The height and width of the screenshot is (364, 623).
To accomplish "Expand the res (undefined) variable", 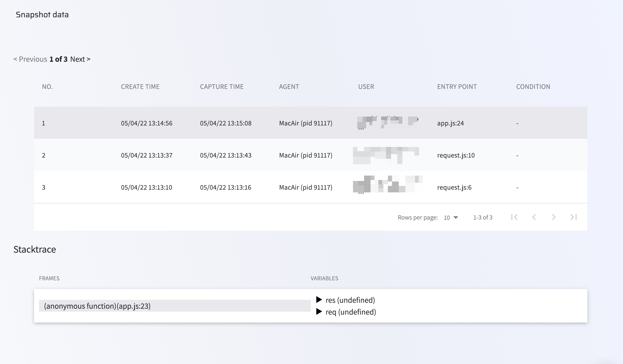I will pos(319,300).
